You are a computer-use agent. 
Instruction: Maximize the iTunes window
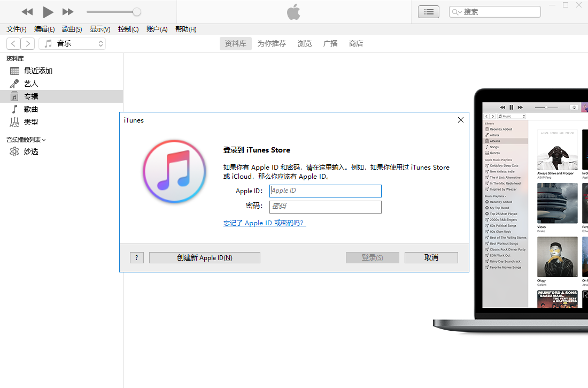[x=566, y=5]
